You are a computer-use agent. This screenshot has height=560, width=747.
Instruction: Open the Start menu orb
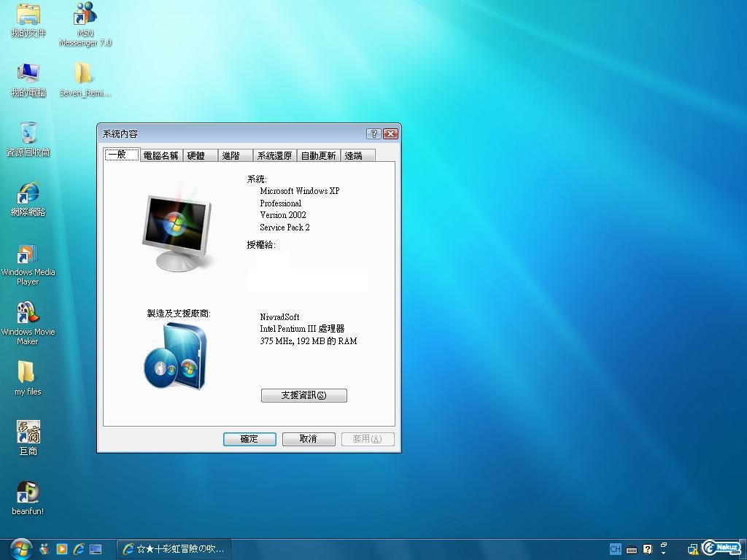pos(21,549)
